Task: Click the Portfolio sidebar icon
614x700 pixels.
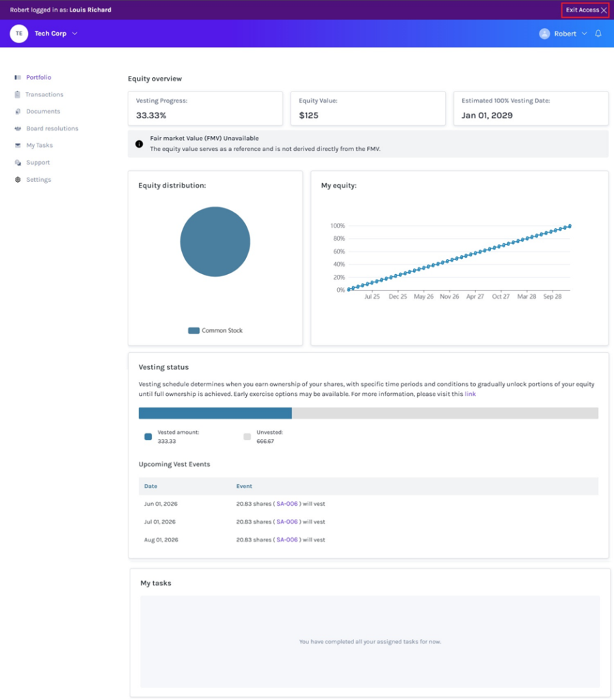Action: pyautogui.click(x=18, y=77)
